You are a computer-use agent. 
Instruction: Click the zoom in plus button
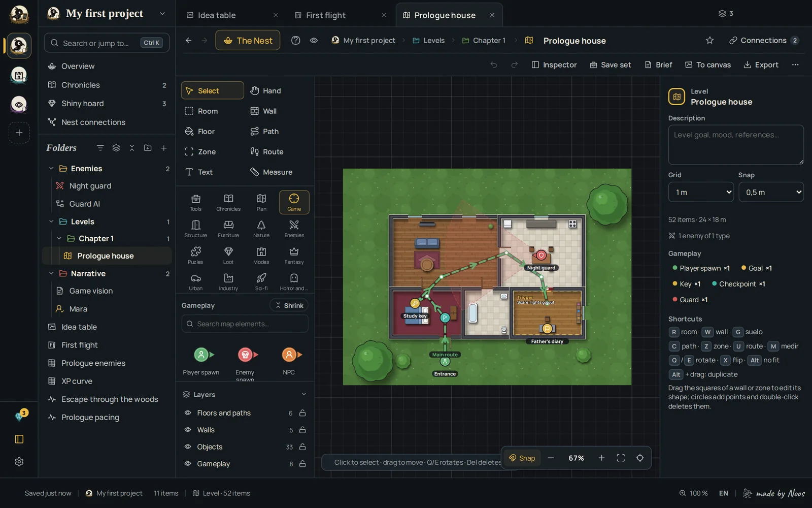tap(601, 458)
